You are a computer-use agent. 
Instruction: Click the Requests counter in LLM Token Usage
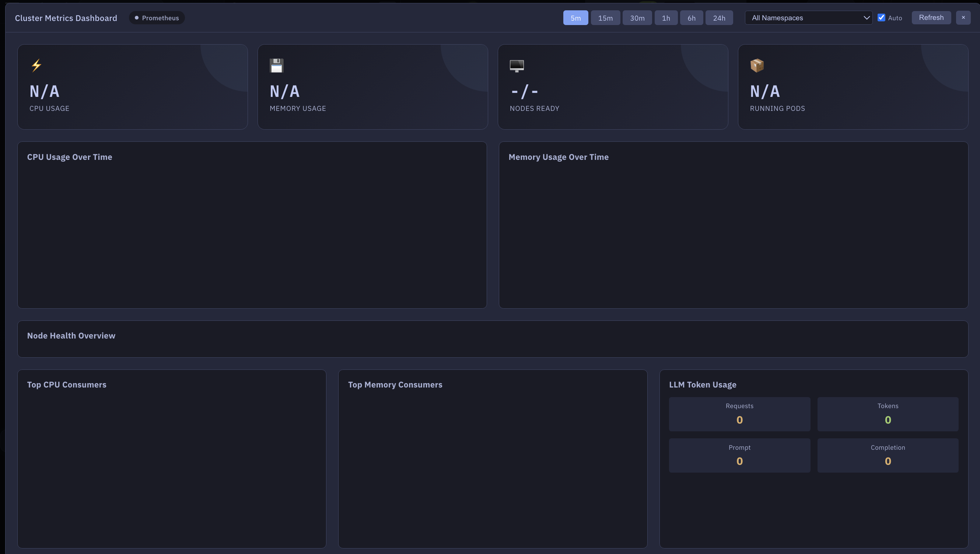(x=739, y=414)
